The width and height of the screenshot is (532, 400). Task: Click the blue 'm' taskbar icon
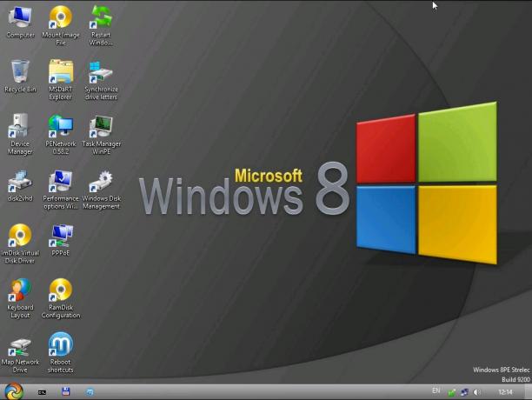[90, 392]
